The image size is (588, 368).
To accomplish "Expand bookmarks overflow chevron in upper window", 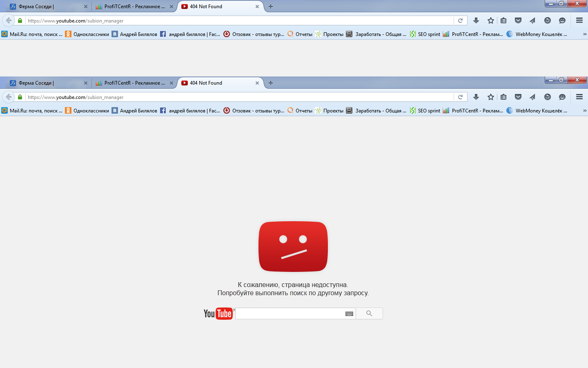I will click(585, 34).
